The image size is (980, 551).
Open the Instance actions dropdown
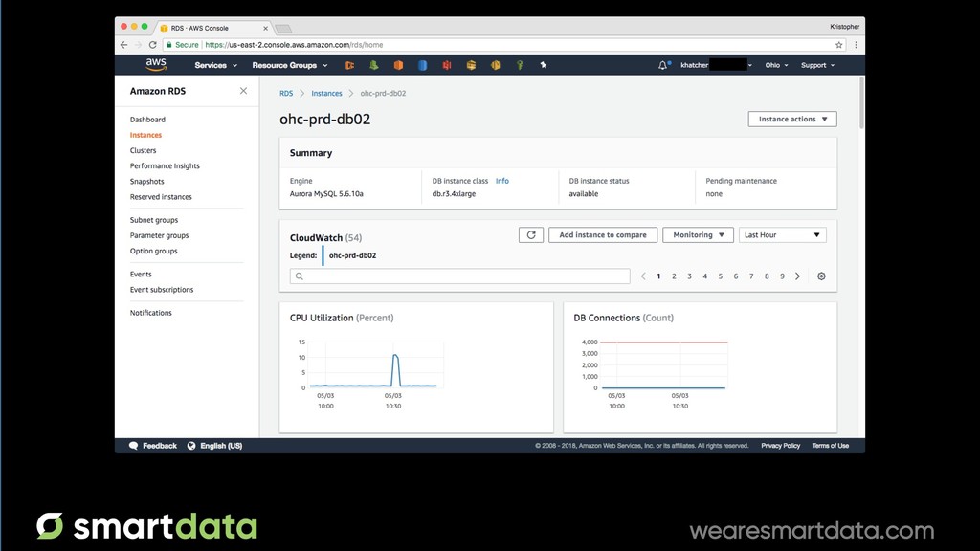pos(792,119)
